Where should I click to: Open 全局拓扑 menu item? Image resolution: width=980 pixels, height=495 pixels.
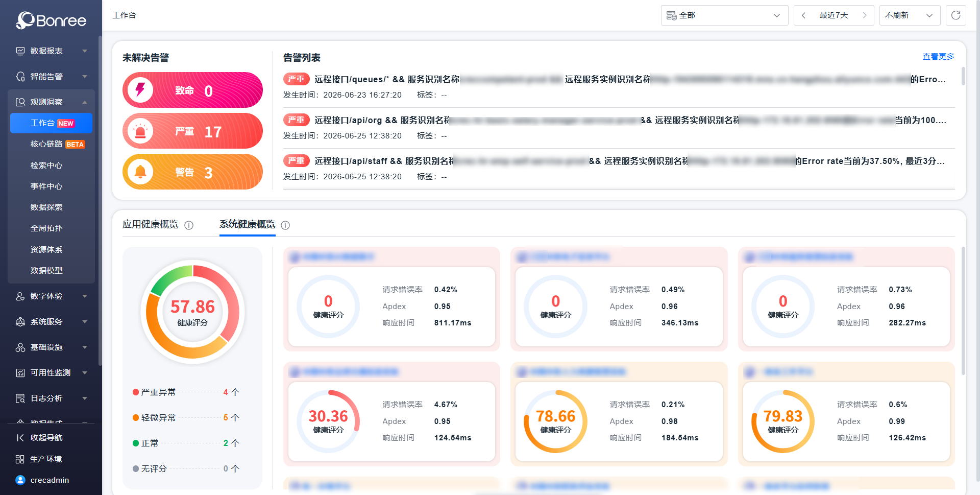[x=51, y=228]
